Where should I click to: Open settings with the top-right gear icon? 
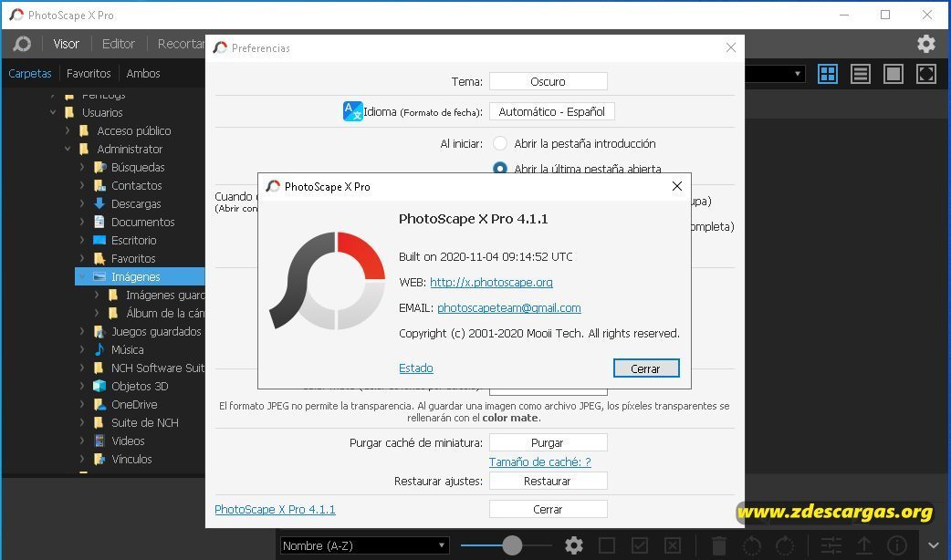(x=925, y=44)
